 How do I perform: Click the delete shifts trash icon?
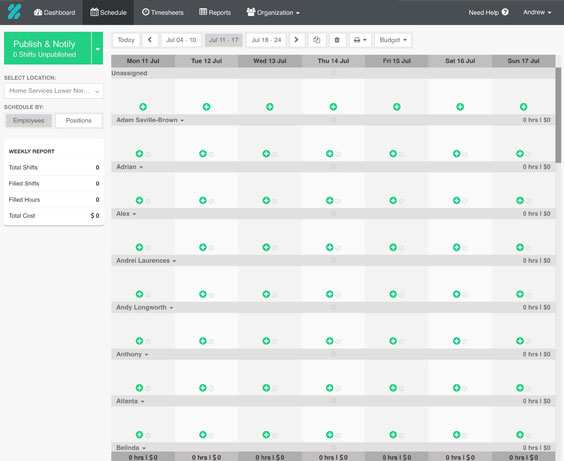pyautogui.click(x=337, y=40)
